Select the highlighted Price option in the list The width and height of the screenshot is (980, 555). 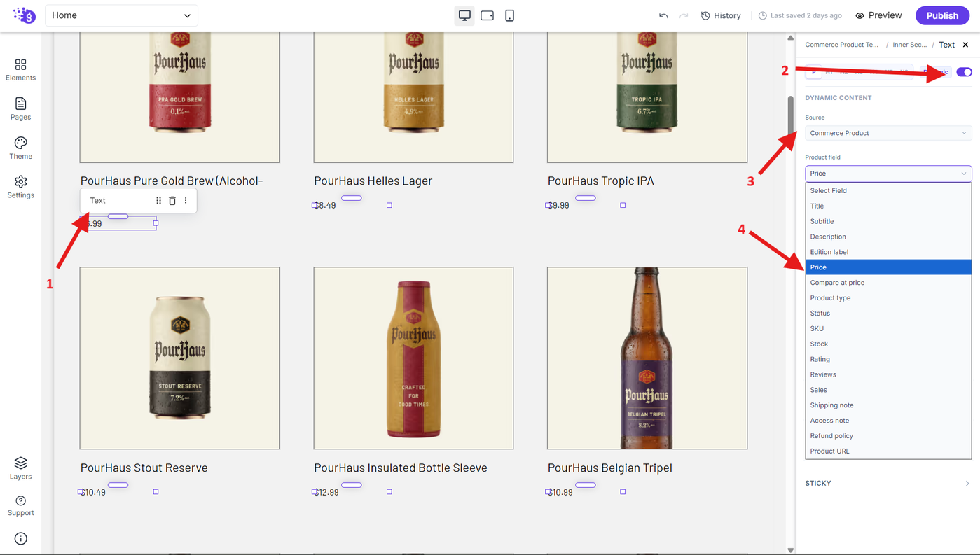[x=888, y=267]
